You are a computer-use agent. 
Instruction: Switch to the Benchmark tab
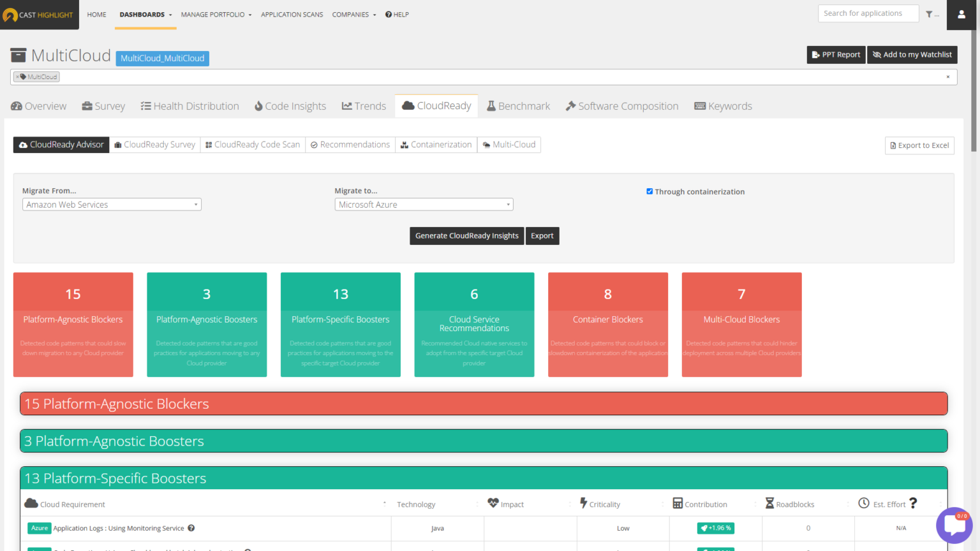click(518, 105)
